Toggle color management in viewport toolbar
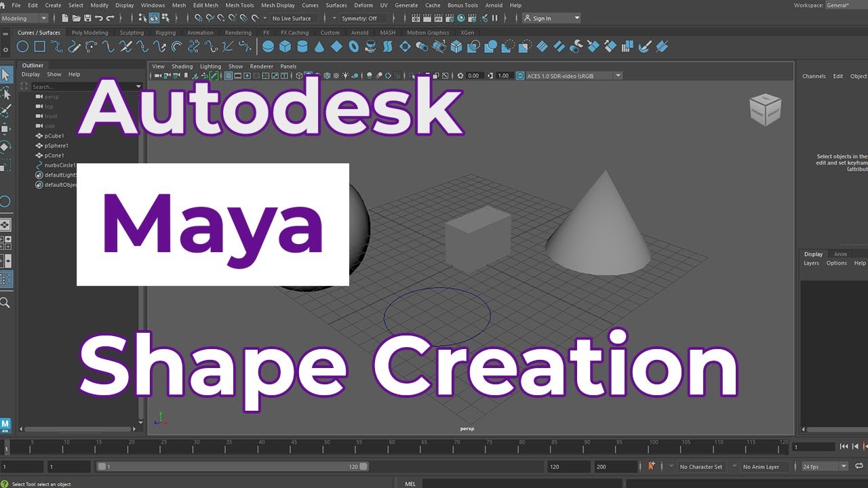The image size is (868, 488). point(520,76)
